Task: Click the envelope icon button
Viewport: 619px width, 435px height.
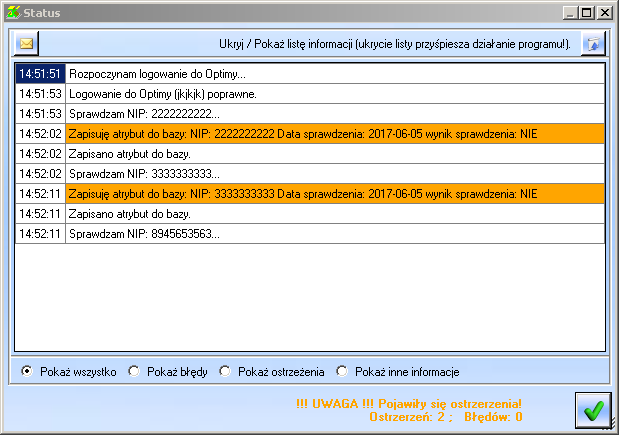Action: (26, 43)
